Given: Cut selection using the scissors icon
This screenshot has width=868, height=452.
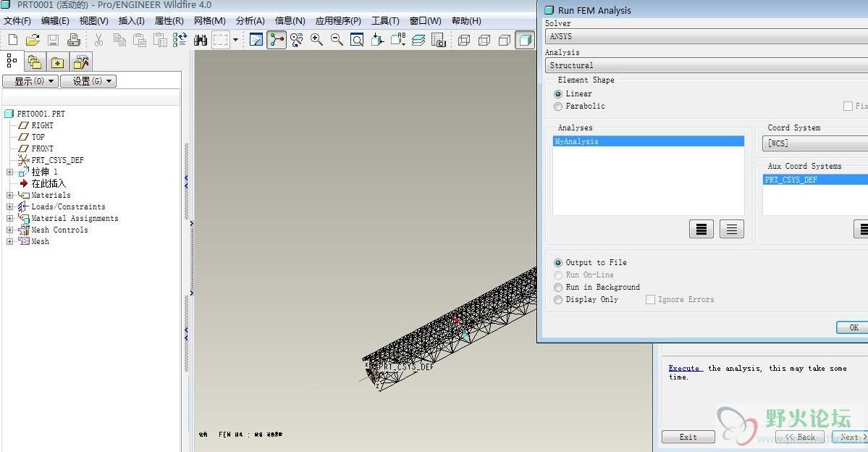Looking at the screenshot, I should (x=98, y=40).
